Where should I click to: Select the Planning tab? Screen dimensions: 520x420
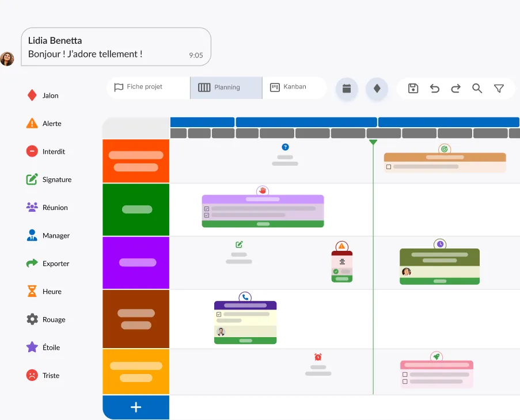tap(226, 87)
